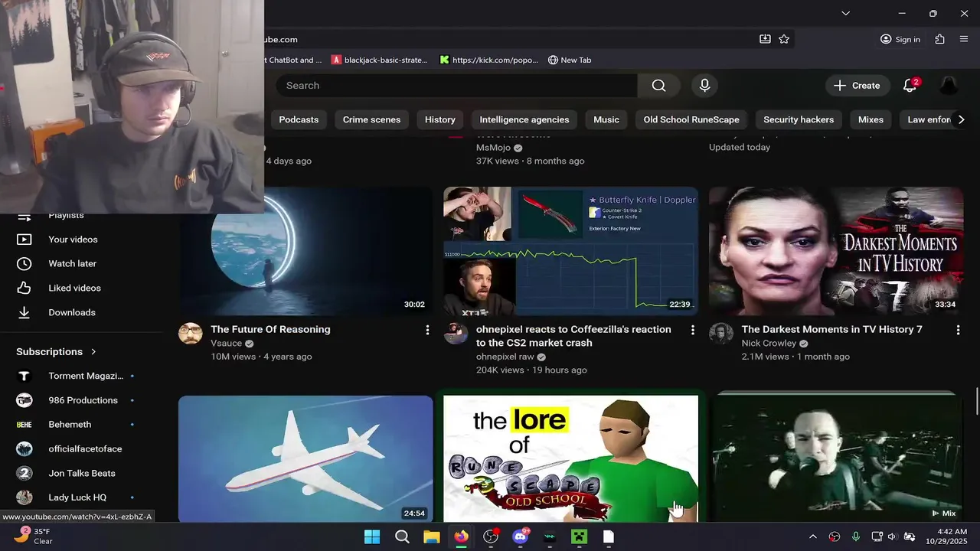This screenshot has height=551, width=980.
Task: Open the blackjack-basic-strategy bookmark
Action: pos(380,60)
